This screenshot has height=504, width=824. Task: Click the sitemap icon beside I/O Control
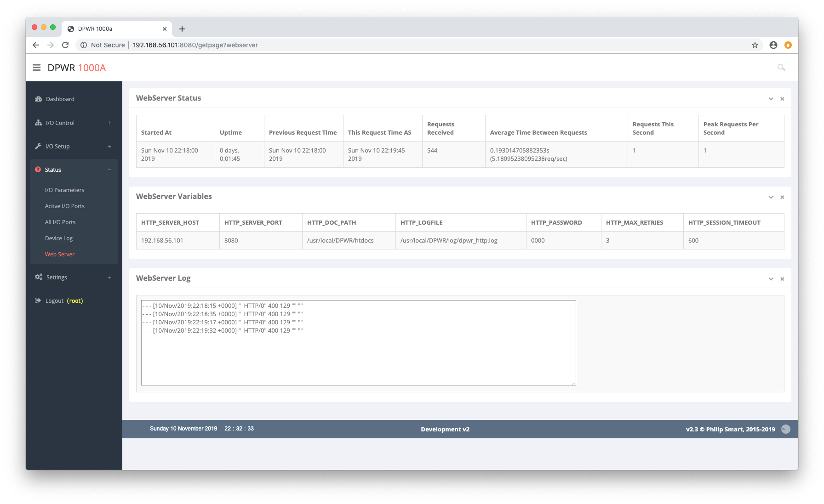click(38, 123)
